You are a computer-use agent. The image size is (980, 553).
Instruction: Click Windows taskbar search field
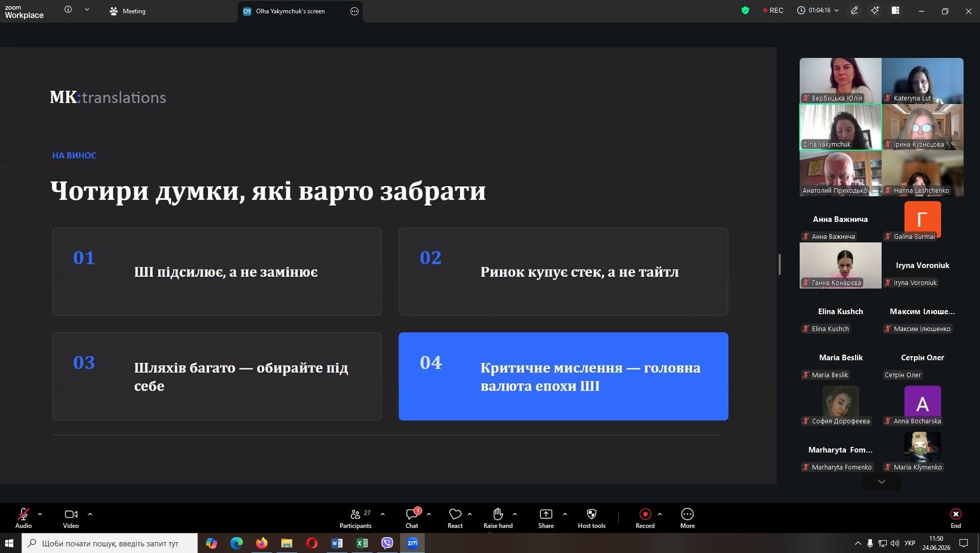[110, 543]
